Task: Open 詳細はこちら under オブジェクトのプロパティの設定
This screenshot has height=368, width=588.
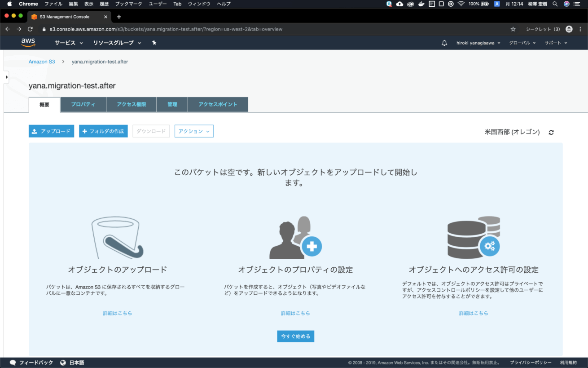Action: tap(295, 313)
